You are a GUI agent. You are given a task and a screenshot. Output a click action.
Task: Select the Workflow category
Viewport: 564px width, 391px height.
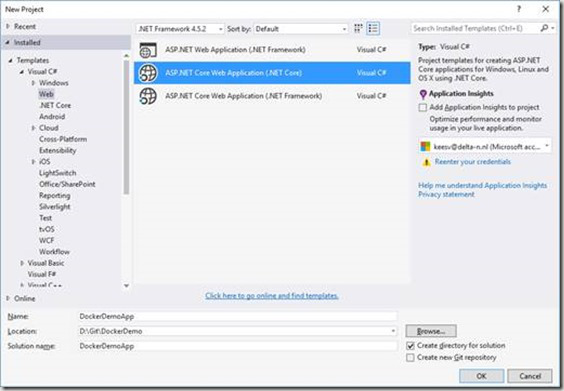(x=54, y=252)
